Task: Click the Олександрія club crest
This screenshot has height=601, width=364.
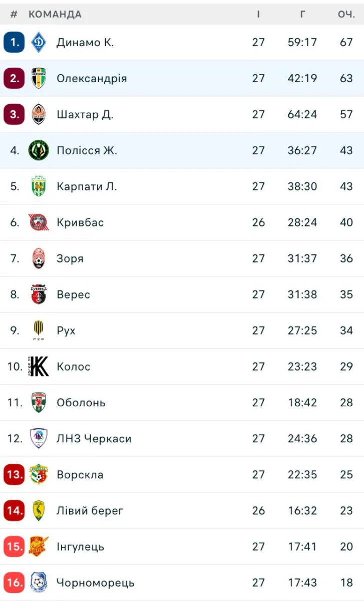Action: click(39, 78)
